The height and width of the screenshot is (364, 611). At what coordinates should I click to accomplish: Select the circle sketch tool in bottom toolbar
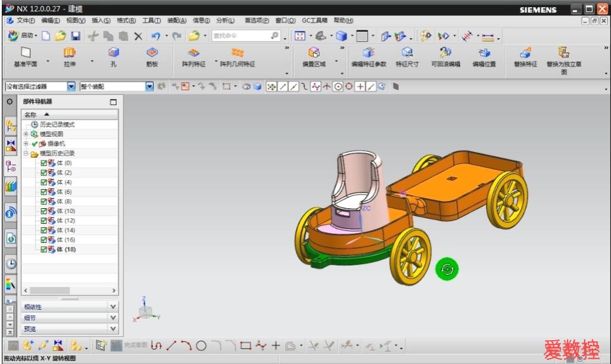point(201,345)
